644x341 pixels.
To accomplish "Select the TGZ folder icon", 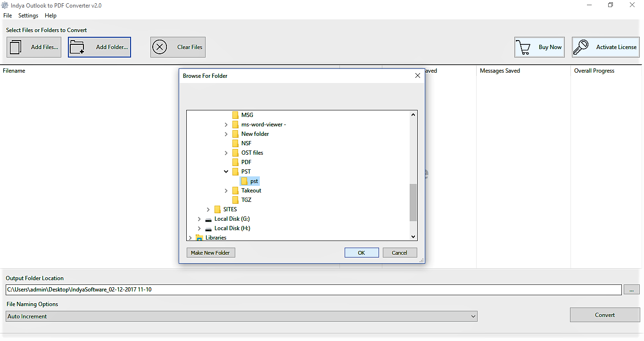I will click(235, 200).
